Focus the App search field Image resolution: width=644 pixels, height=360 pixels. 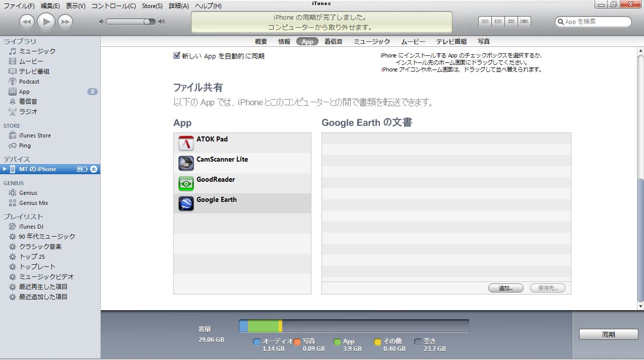[593, 22]
